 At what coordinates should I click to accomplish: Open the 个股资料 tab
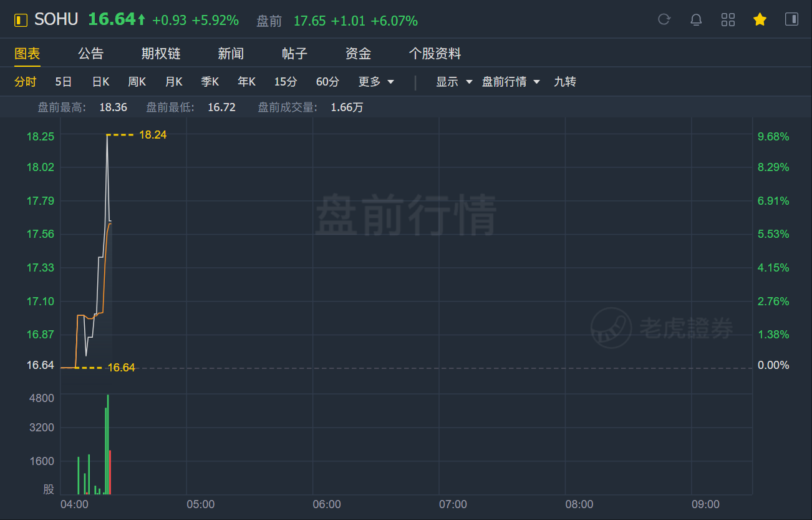click(435, 54)
